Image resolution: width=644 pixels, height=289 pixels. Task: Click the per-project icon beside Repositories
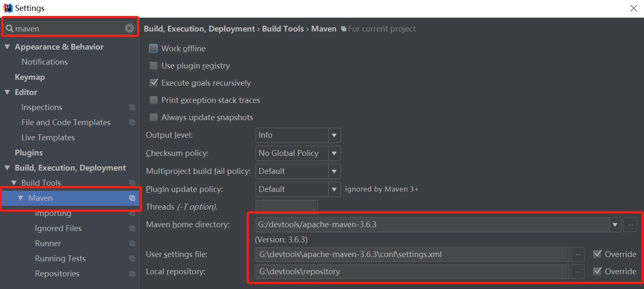(132, 274)
